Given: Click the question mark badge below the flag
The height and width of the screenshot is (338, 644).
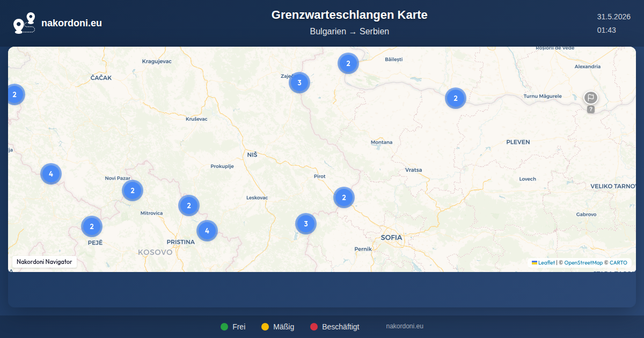Looking at the screenshot, I should click(591, 109).
